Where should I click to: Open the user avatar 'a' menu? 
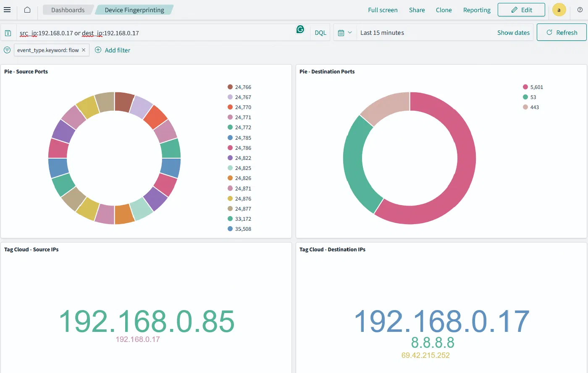[559, 10]
